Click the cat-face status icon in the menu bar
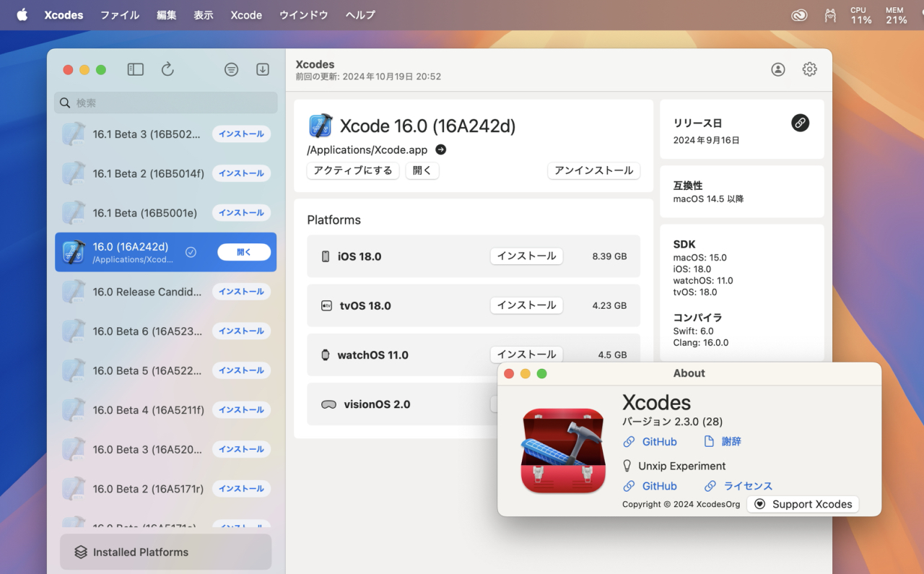The width and height of the screenshot is (924, 574). pos(830,15)
